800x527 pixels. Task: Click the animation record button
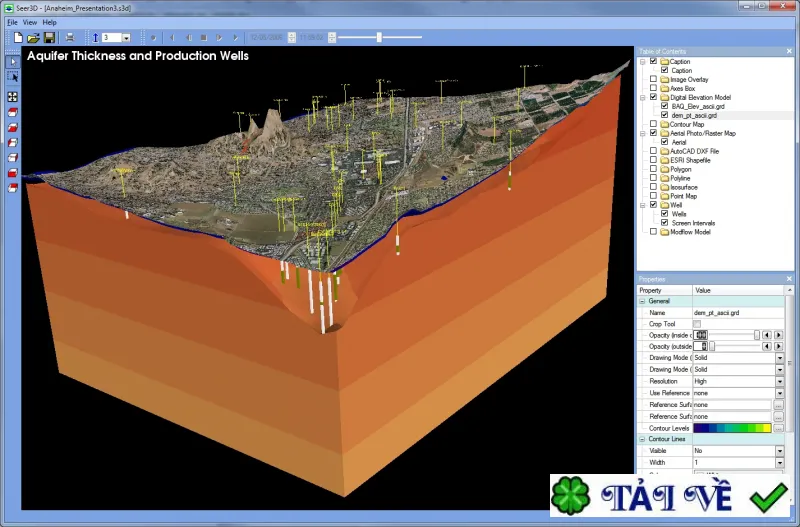point(153,38)
